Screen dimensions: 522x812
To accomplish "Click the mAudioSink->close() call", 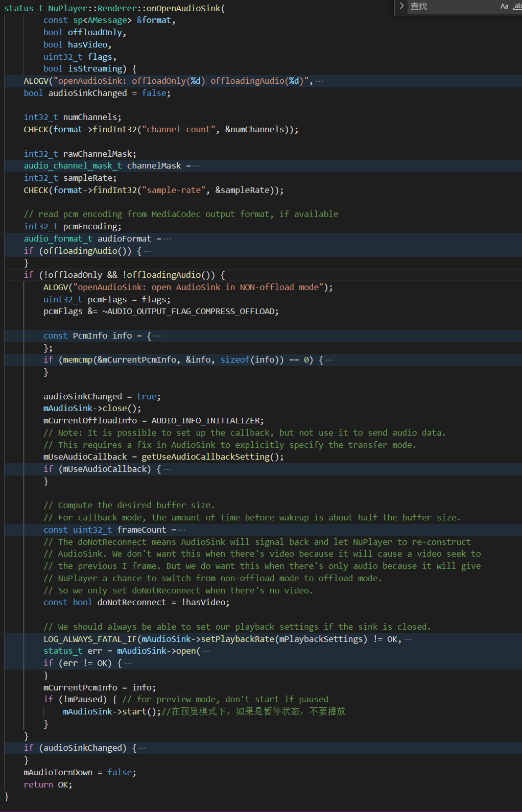I will click(92, 409).
